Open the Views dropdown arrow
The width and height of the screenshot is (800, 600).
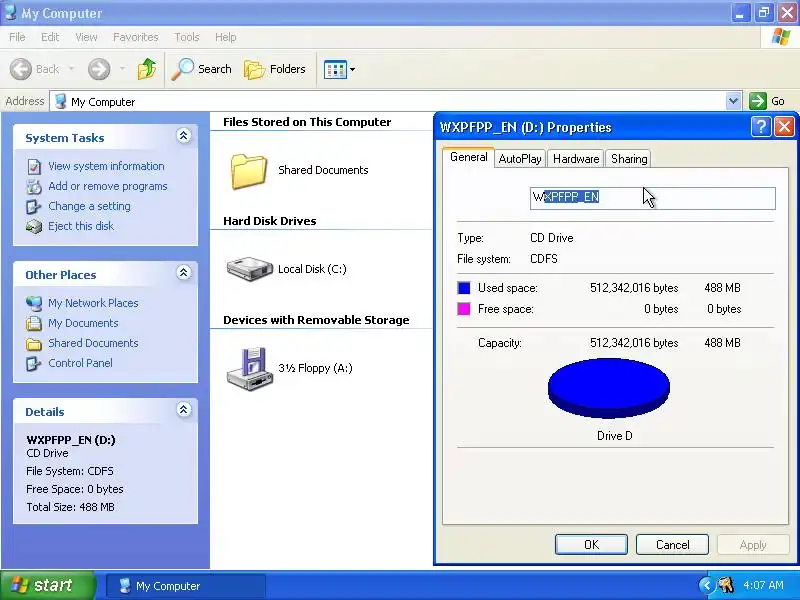coord(352,69)
